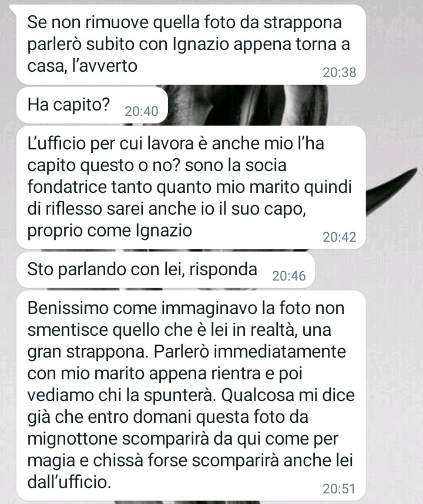
Task: Select the "Sto parlando con lei, risponda" bubble
Action: point(166,270)
